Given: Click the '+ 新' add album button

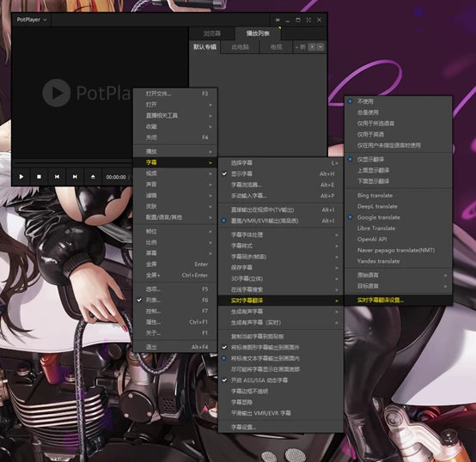Looking at the screenshot, I should pyautogui.click(x=300, y=47).
